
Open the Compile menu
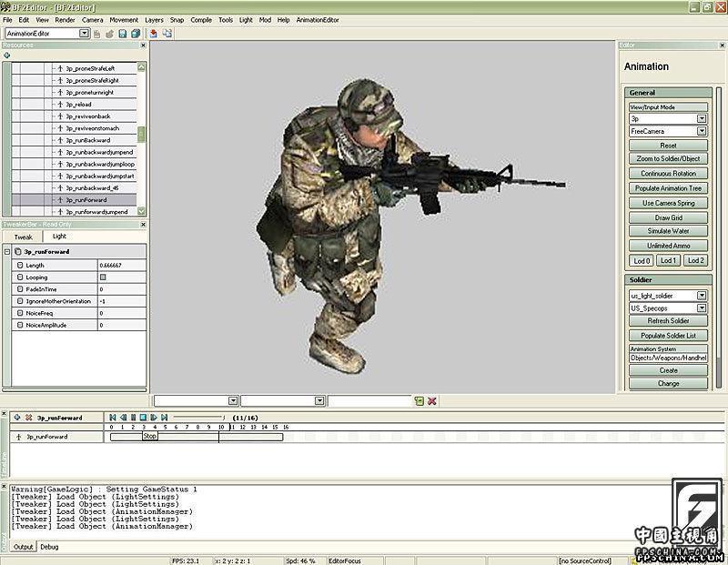[x=201, y=20]
